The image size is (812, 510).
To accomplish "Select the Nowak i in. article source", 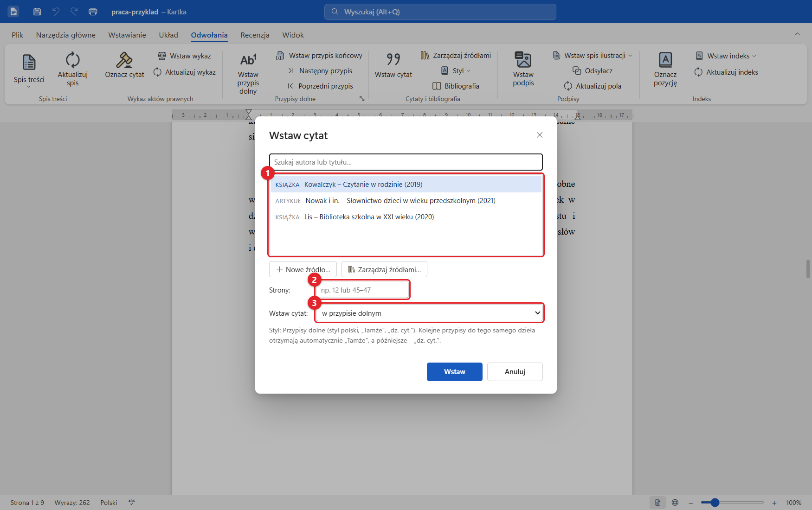I will coord(406,201).
